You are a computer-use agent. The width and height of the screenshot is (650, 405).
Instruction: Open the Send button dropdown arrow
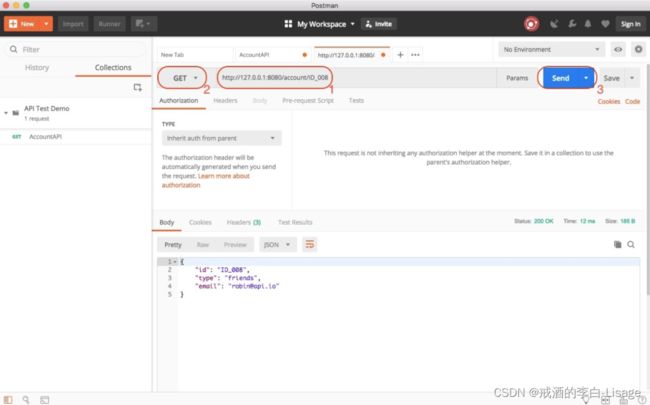tap(586, 78)
